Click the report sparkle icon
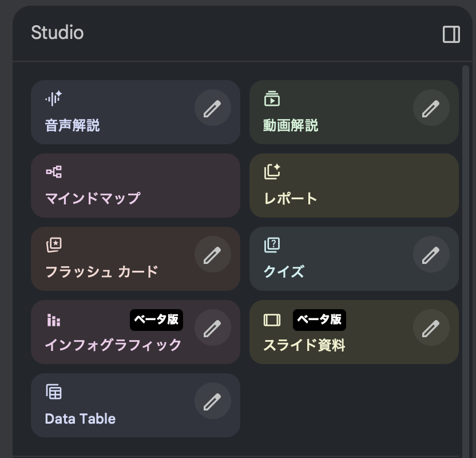 point(272,171)
